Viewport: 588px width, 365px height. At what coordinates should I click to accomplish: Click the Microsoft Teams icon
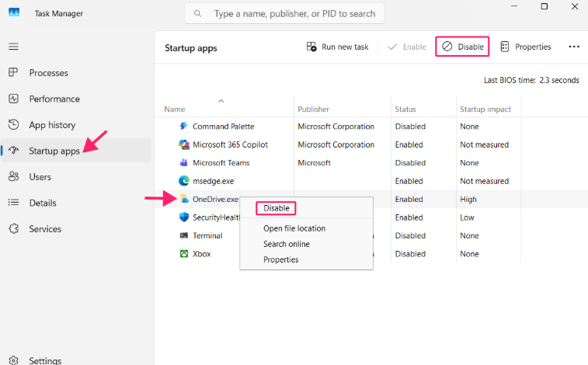[184, 162]
